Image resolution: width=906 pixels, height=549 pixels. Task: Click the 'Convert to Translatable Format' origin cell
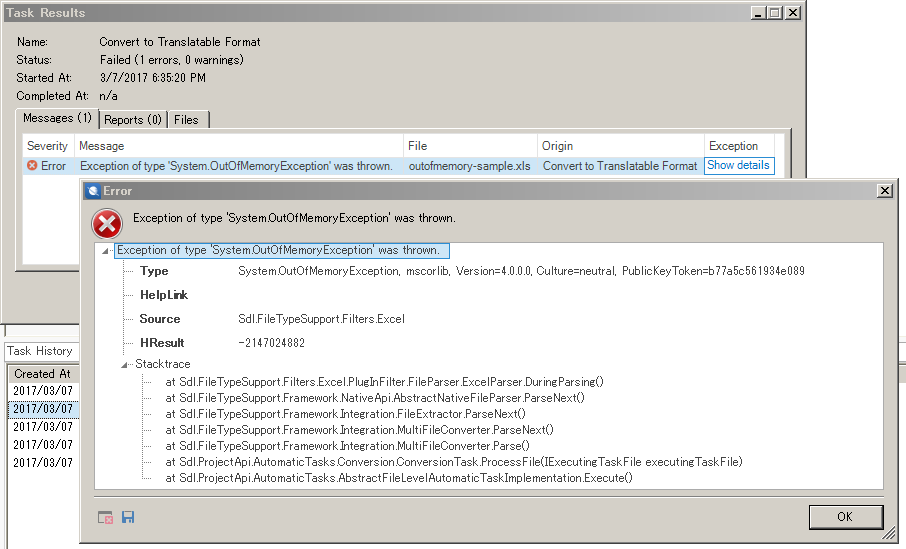click(x=621, y=166)
